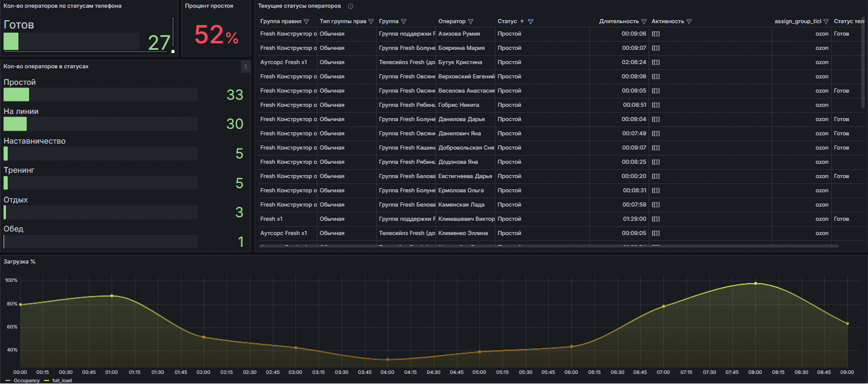This screenshot has width=868, height=384.
Task: Open filter for Группа правил column
Action: click(x=306, y=21)
